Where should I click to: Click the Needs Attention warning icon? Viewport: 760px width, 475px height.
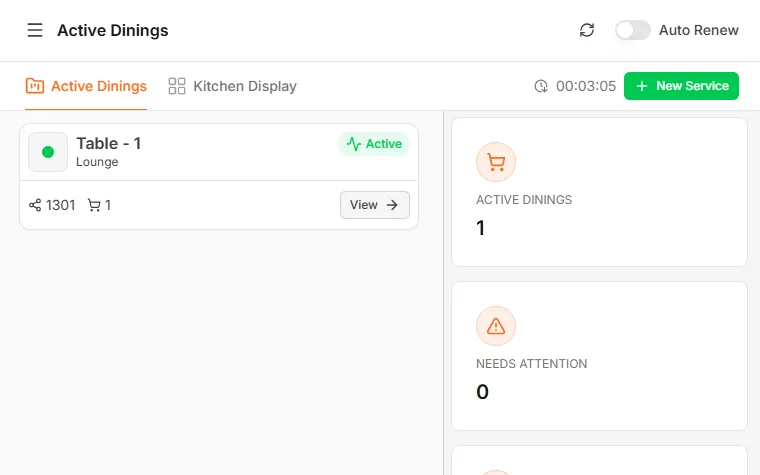[496, 326]
